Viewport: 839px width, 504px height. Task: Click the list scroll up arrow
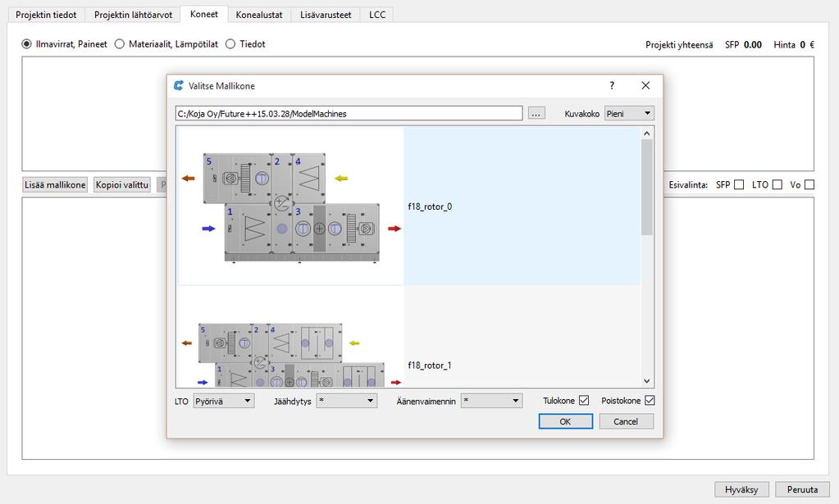(647, 133)
